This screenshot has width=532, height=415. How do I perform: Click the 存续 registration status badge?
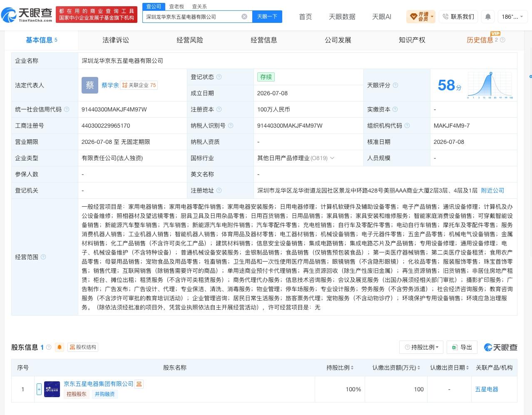[x=266, y=77]
